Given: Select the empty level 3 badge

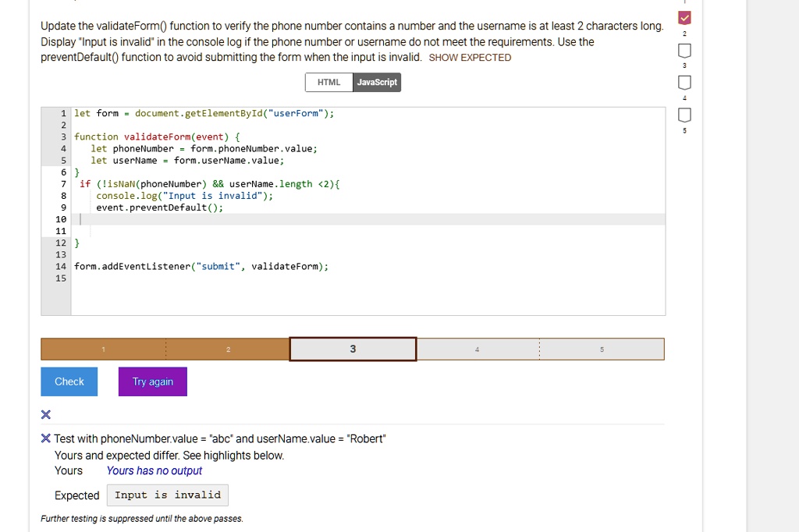Looking at the screenshot, I should [x=684, y=51].
